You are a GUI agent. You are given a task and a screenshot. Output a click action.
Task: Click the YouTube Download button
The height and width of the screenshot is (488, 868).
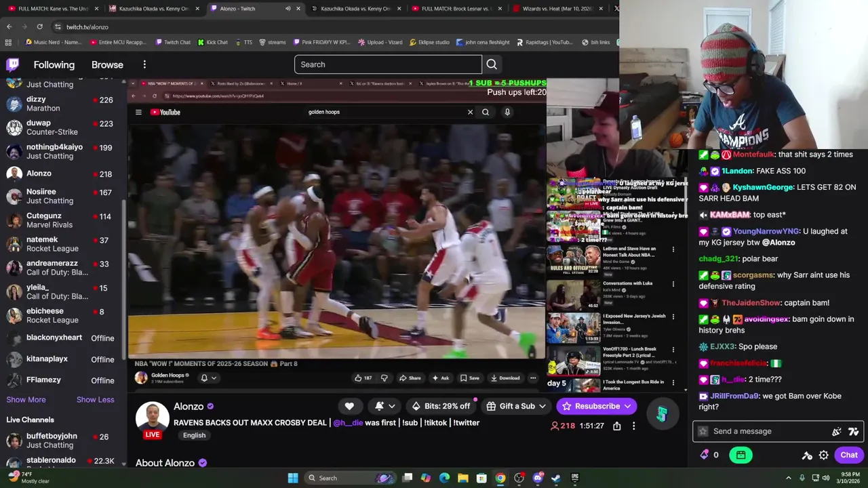click(505, 378)
